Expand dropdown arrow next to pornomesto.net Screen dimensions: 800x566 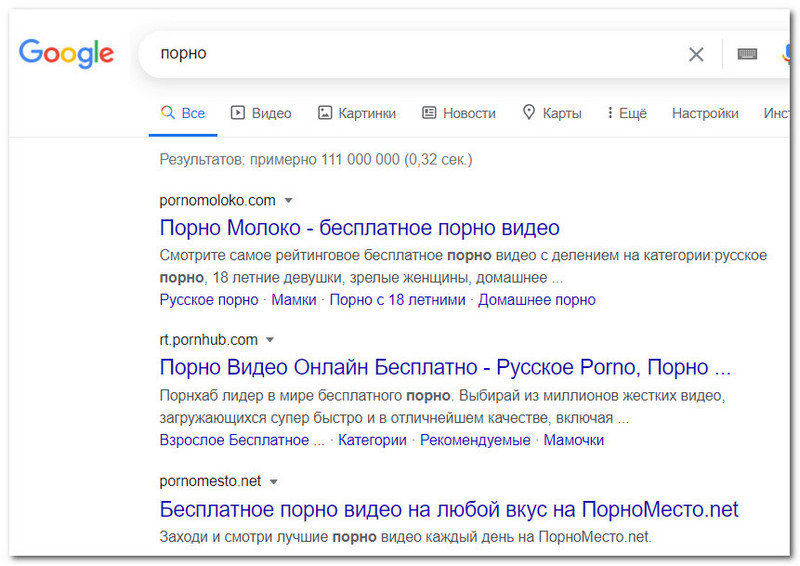click(x=273, y=482)
